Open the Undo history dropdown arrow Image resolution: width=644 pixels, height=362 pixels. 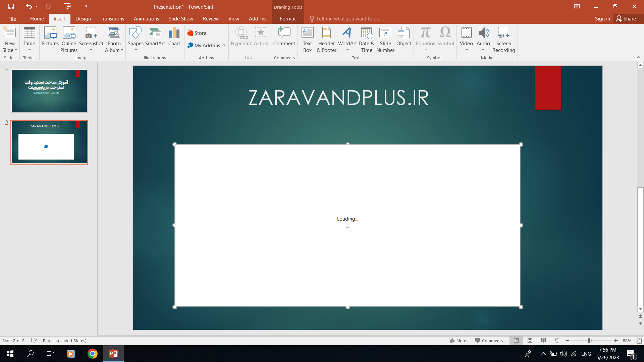37,6
